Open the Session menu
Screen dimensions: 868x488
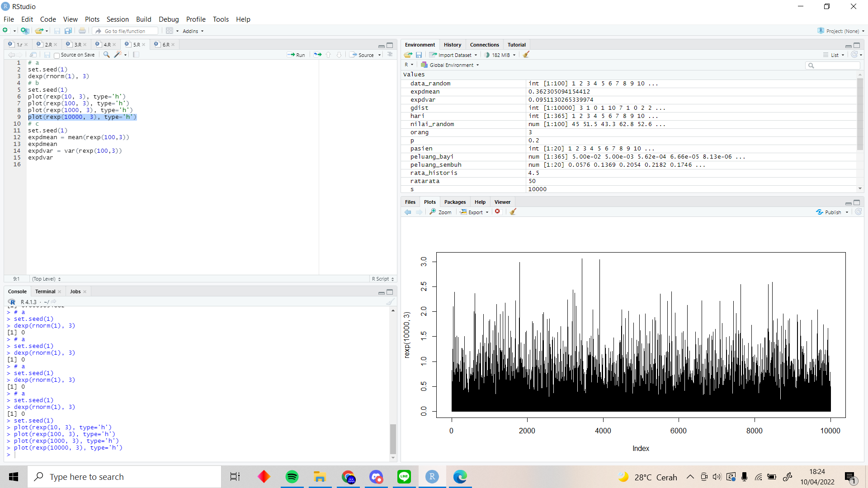click(118, 19)
